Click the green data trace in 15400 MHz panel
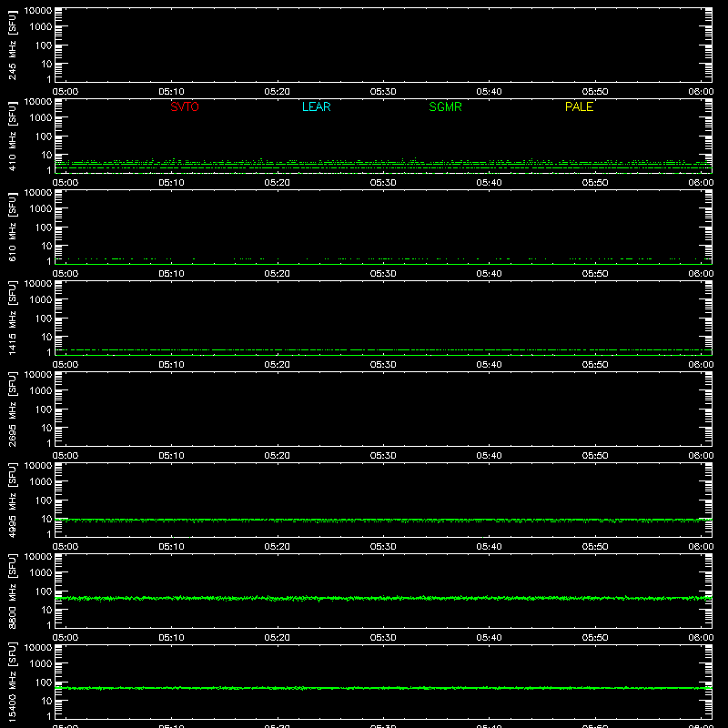Screen dimensions: 728x728 pos(383,688)
